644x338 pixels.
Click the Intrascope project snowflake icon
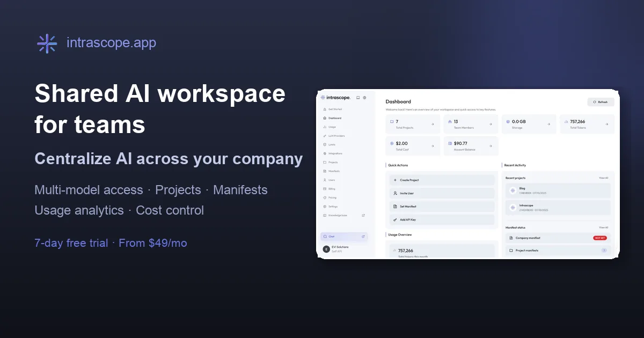513,207
